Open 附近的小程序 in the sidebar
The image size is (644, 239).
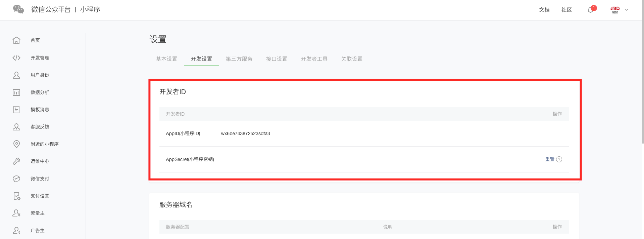click(x=45, y=144)
